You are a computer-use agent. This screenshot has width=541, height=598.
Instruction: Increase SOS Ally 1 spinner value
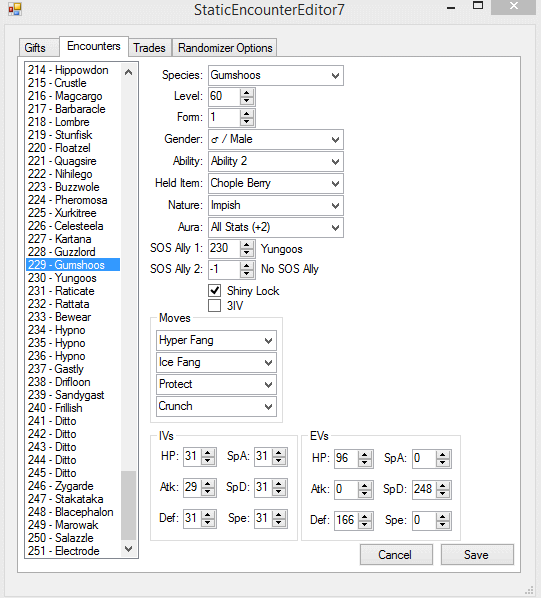tap(247, 245)
